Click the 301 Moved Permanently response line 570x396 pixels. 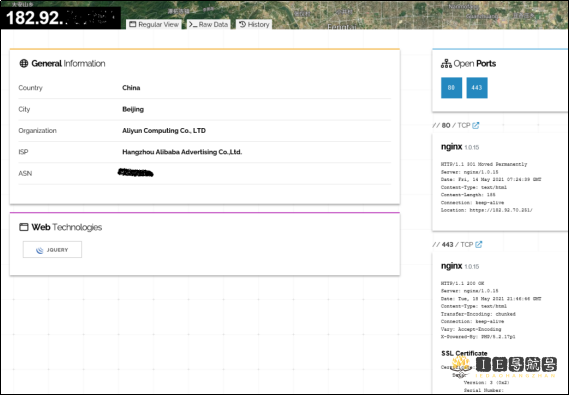(484, 164)
